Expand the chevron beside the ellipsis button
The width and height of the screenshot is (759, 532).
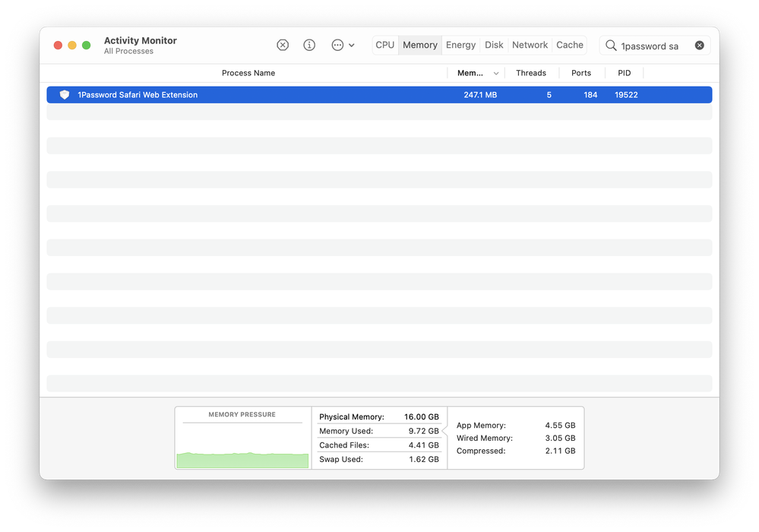[x=352, y=45]
